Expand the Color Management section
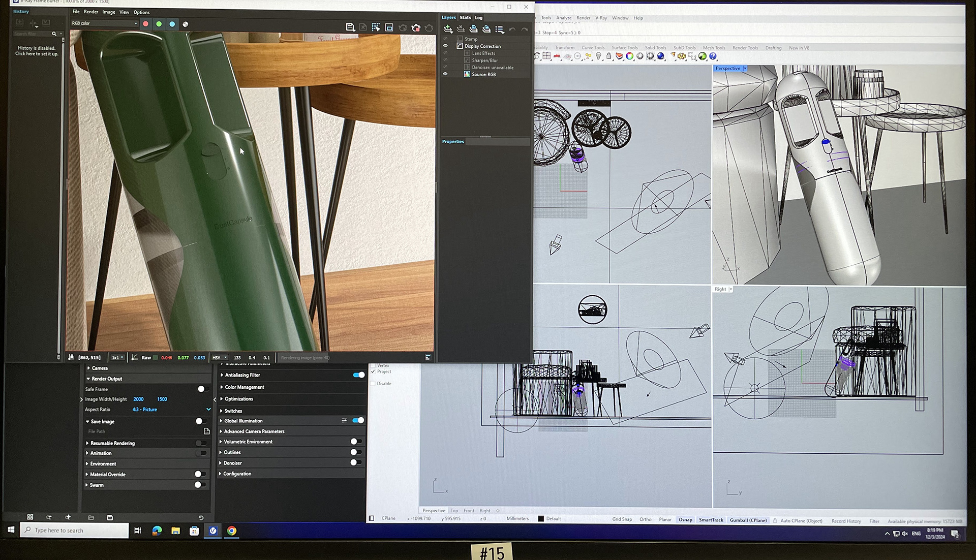976x560 pixels. tap(244, 387)
